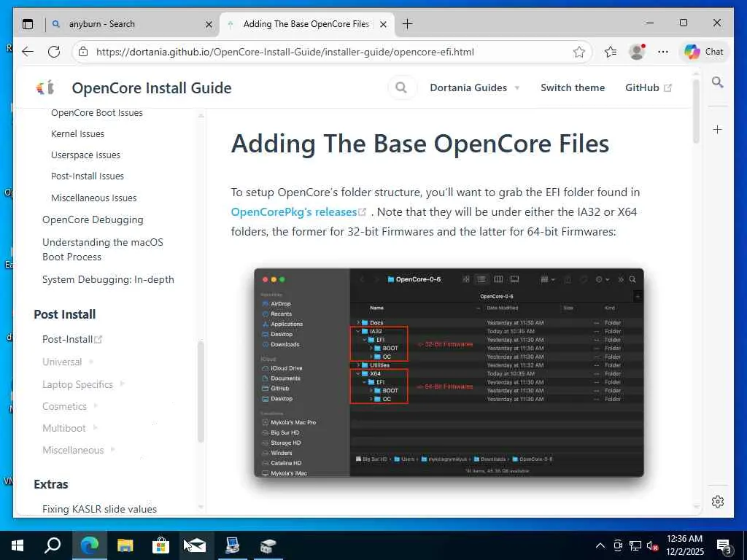This screenshot has width=747, height=560.
Task: Refresh the OpenCore guide page
Action: (54, 52)
